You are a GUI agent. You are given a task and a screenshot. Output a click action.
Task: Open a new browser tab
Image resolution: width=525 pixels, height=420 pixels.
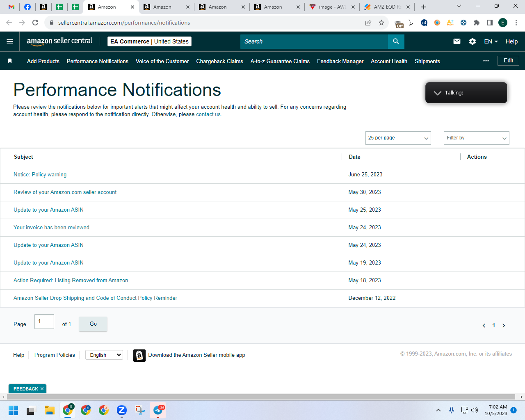tap(424, 7)
